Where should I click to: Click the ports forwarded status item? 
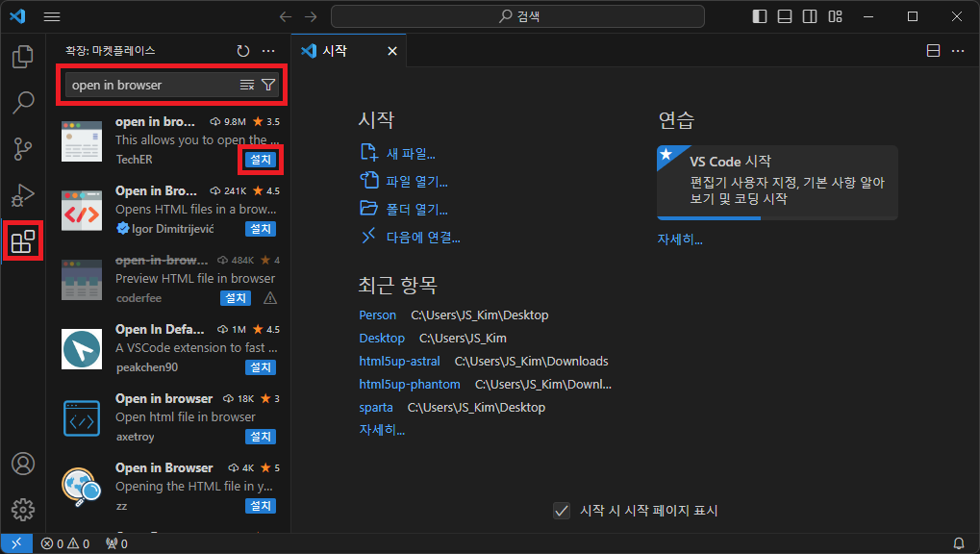point(117,544)
